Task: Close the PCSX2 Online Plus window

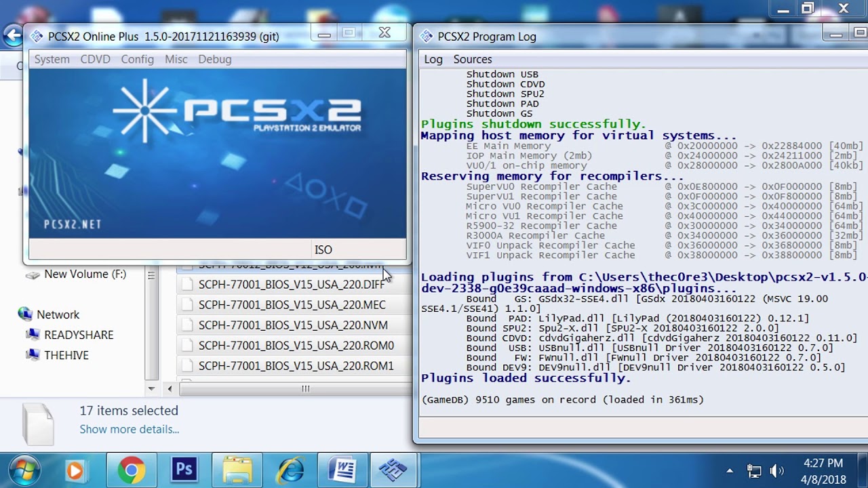Action: tap(384, 33)
